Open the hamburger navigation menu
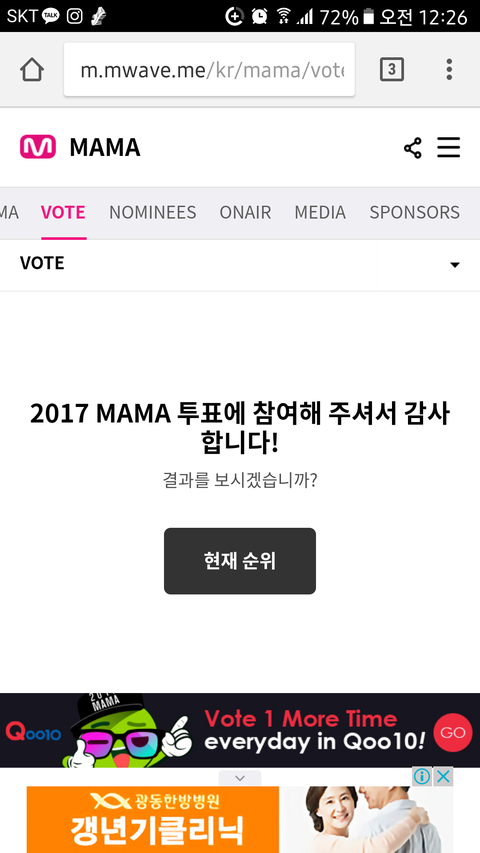The width and height of the screenshot is (480, 853). (449, 148)
